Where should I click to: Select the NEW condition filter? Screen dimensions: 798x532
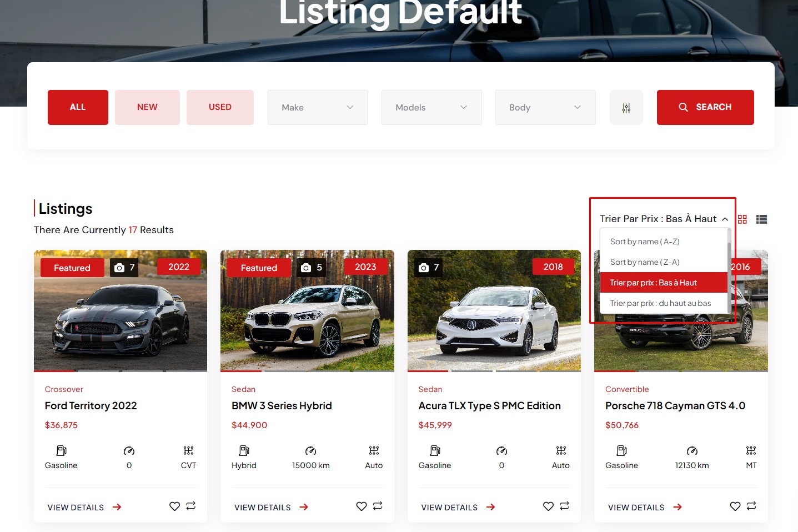(x=147, y=107)
